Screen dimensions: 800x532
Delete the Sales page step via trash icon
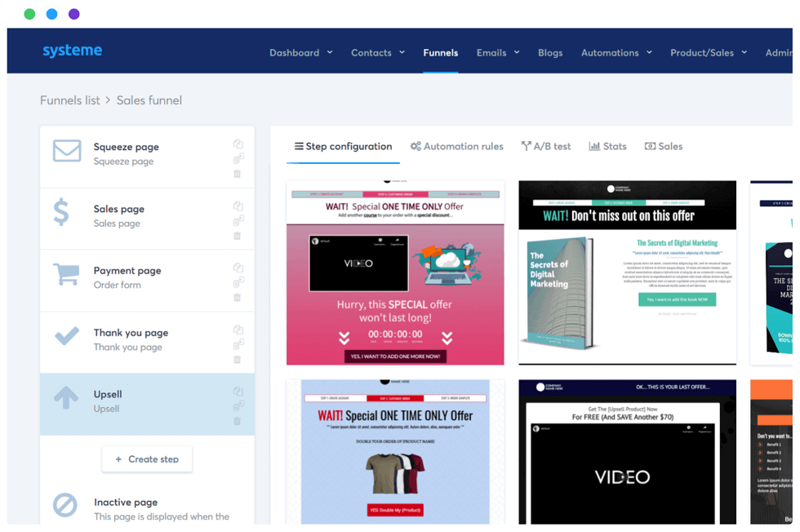(x=238, y=236)
